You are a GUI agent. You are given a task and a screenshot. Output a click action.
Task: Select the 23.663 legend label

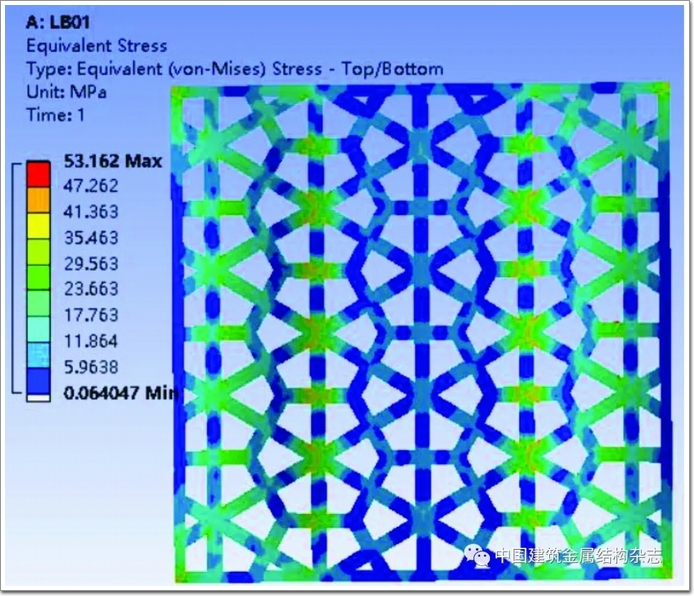[x=91, y=289]
